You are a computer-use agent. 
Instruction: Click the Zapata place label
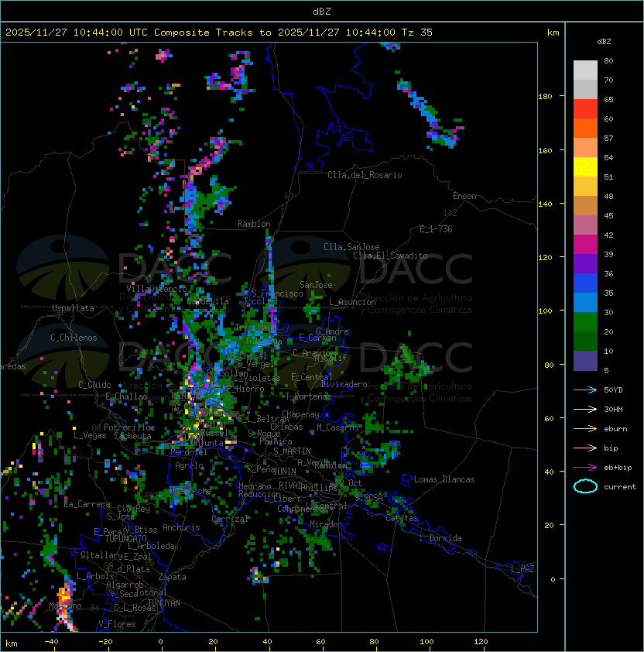coord(172,577)
